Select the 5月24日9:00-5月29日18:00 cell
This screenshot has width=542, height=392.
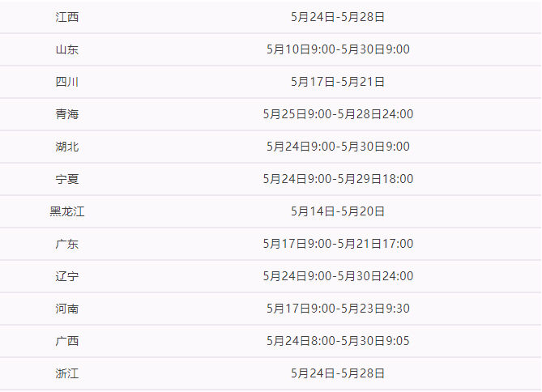338,179
